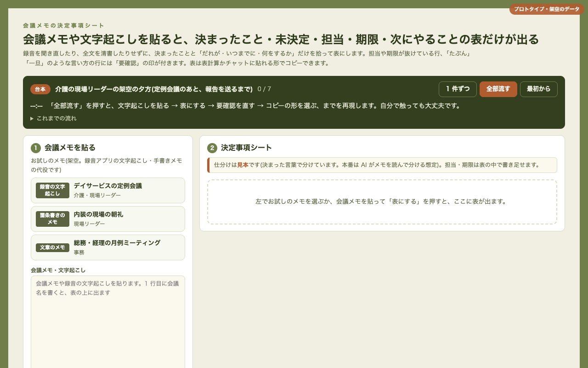
Task: Click the 「介護・現場リーダー」 subtitle
Action: click(x=97, y=195)
